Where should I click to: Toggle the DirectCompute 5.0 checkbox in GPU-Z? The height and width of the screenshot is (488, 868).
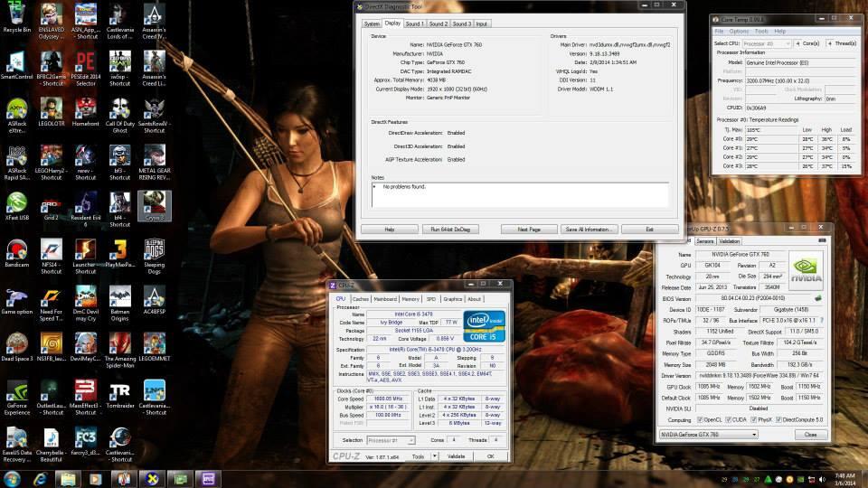pyautogui.click(x=778, y=420)
